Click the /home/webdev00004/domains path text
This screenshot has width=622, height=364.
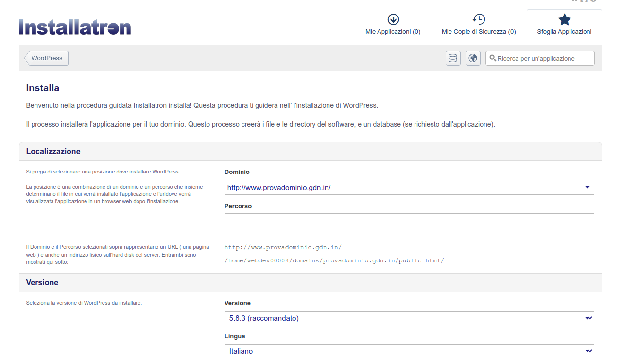coord(334,260)
